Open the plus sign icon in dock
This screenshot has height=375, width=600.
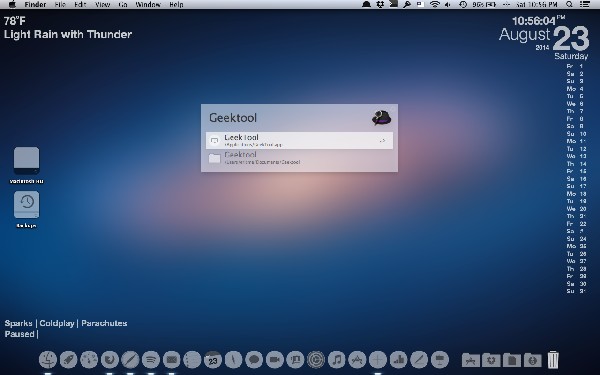(x=378, y=360)
